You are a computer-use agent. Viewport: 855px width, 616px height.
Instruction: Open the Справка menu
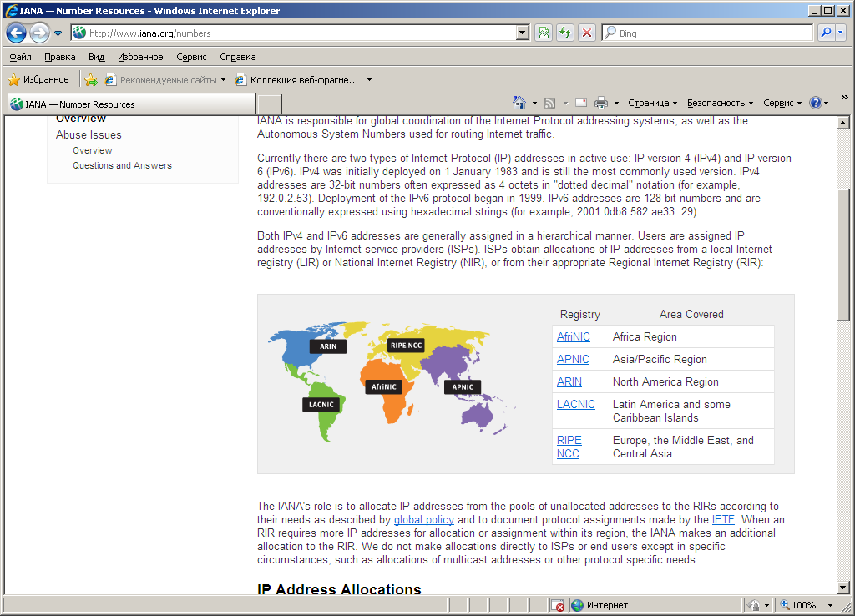click(x=238, y=57)
